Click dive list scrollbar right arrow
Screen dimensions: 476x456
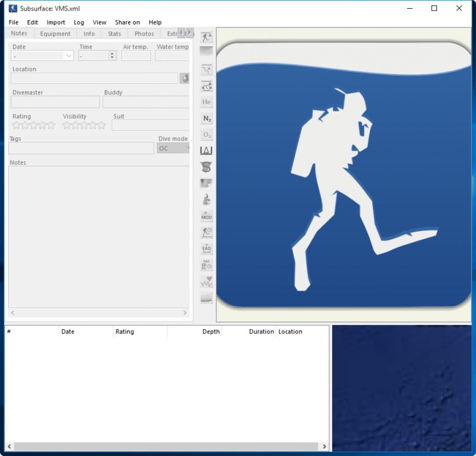pyautogui.click(x=324, y=446)
